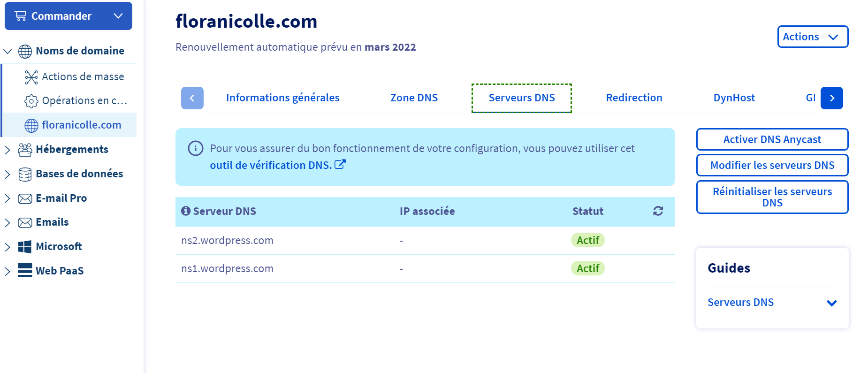Click the info icon beside Serveur DNS header
868x373 pixels.
coord(186,211)
